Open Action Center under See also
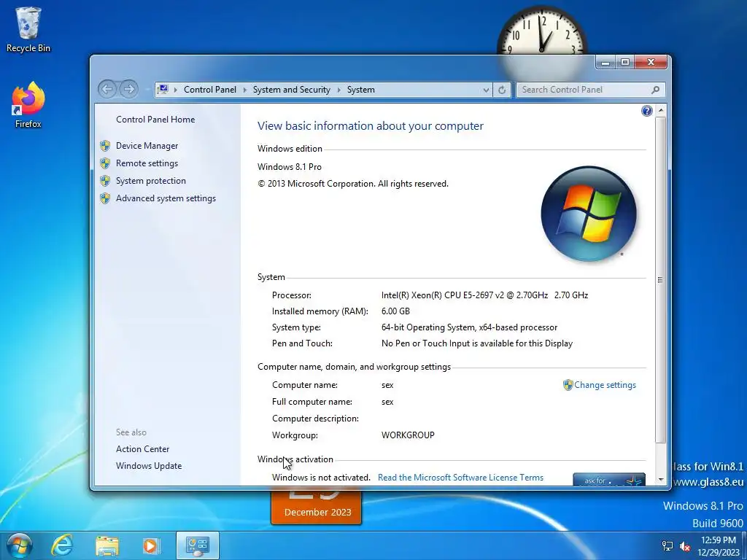The height and width of the screenshot is (560, 747). point(142,449)
